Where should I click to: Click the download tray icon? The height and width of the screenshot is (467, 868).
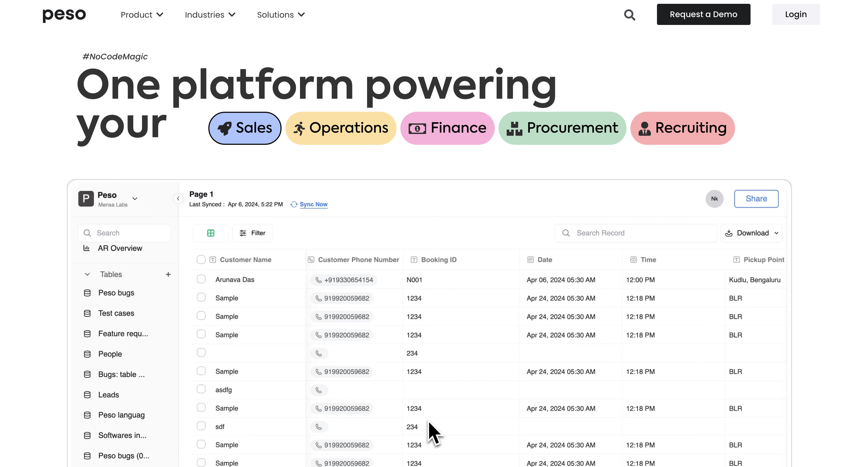729,233
